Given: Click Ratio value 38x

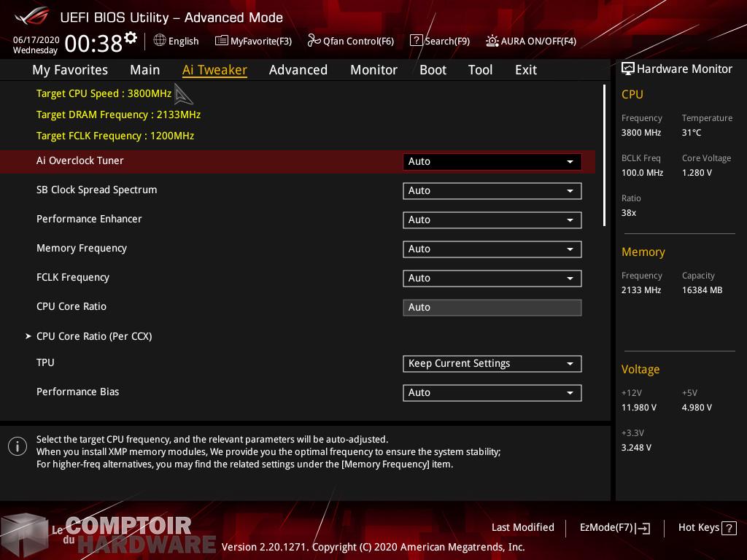Looking at the screenshot, I should click(x=628, y=213).
